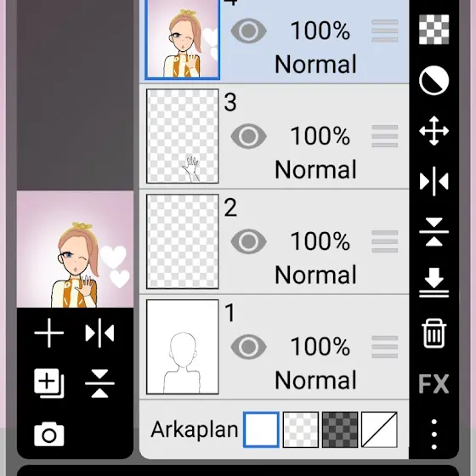Flip horizontally using right toolbar icon
This screenshot has height=476, width=476.
coord(433,181)
